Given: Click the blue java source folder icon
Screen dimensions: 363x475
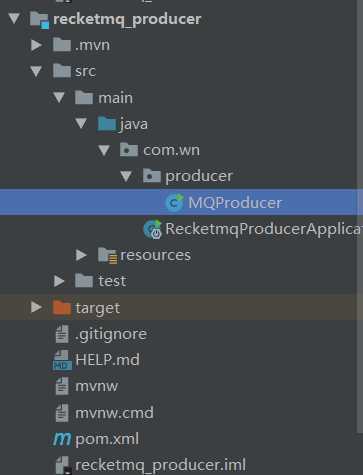Looking at the screenshot, I should click(x=106, y=124).
